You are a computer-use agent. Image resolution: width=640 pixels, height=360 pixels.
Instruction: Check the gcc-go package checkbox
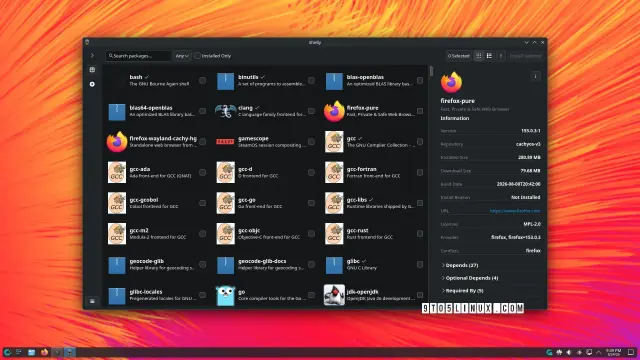pos(311,203)
